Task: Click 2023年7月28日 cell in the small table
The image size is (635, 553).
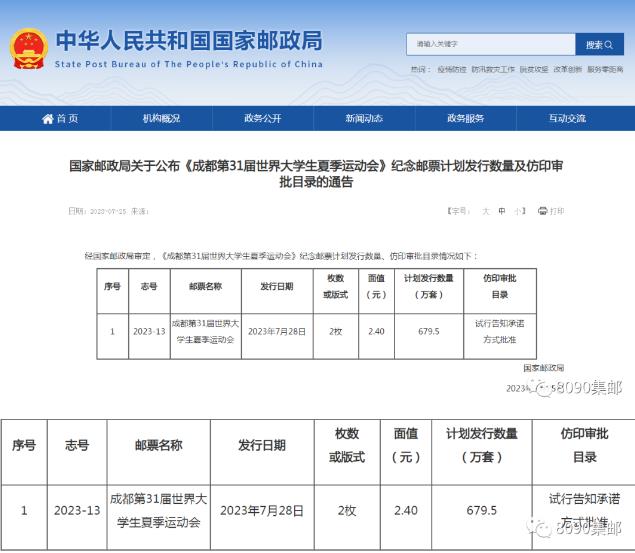Action: click(277, 332)
